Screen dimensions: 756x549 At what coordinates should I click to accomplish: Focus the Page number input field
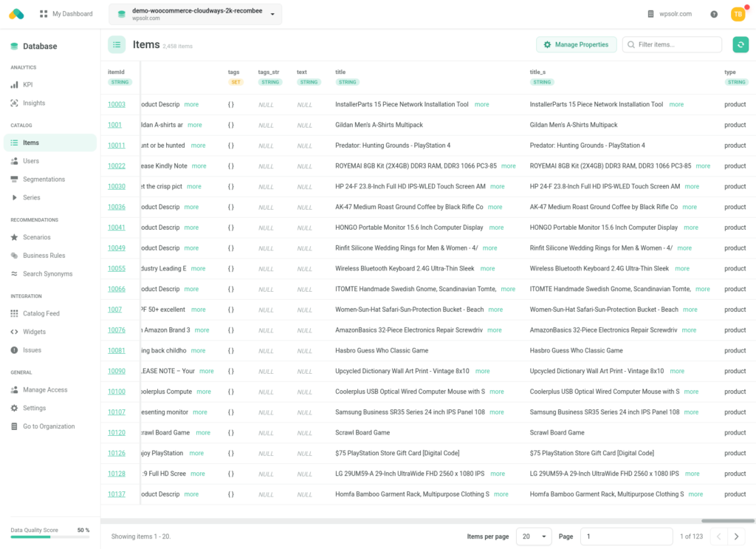coord(627,536)
